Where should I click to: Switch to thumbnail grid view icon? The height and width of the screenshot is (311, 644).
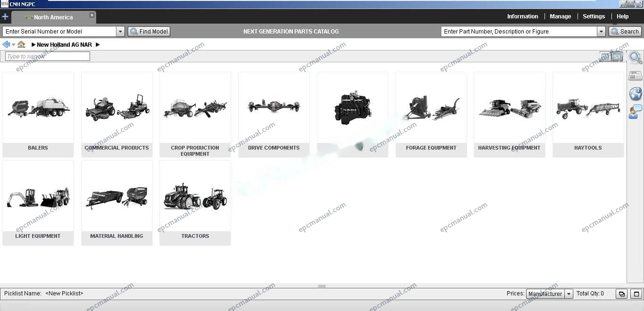pyautogui.click(x=617, y=56)
